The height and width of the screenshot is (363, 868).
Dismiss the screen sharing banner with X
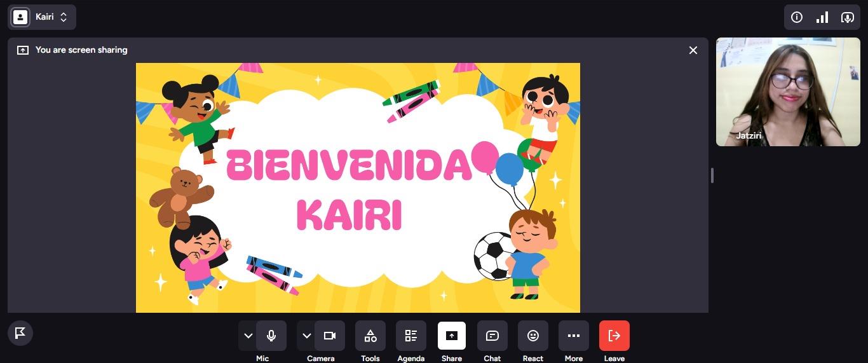tap(693, 50)
